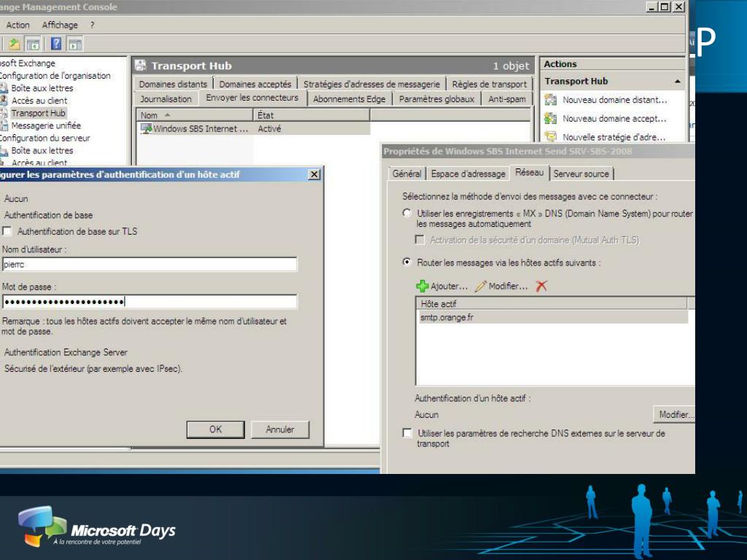Click the Modifier… text beside the pencil
The width and height of the screenshot is (747, 560).
(x=508, y=286)
